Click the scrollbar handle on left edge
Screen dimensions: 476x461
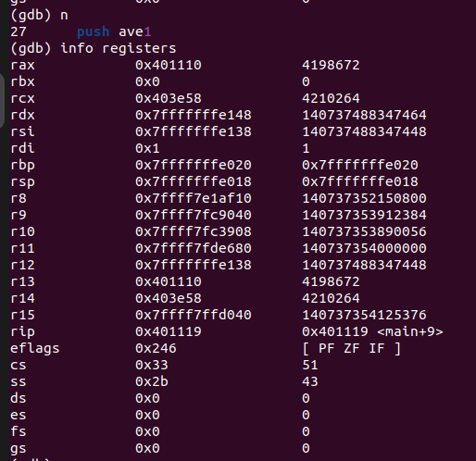(2, 100)
